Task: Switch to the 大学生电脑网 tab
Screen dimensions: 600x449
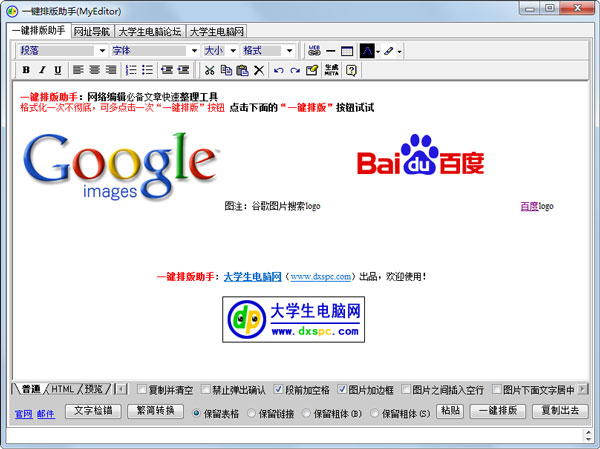Action: [x=217, y=31]
